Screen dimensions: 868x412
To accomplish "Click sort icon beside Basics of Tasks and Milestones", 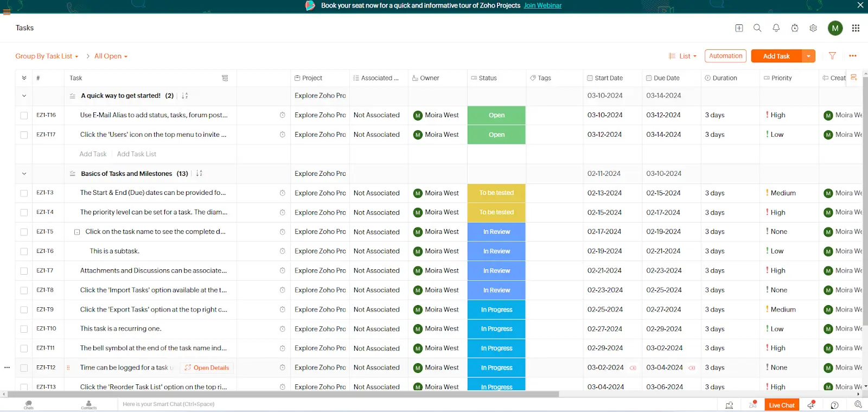I will point(199,174).
